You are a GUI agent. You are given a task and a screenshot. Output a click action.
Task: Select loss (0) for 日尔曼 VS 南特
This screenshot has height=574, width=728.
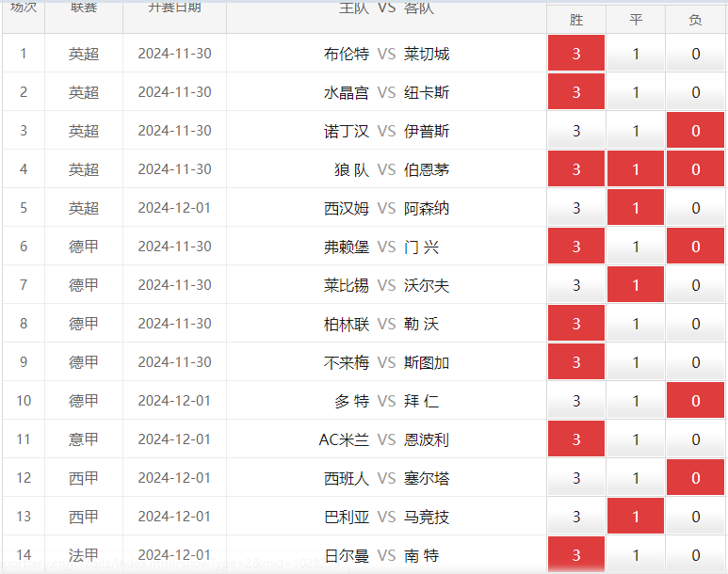point(695,553)
